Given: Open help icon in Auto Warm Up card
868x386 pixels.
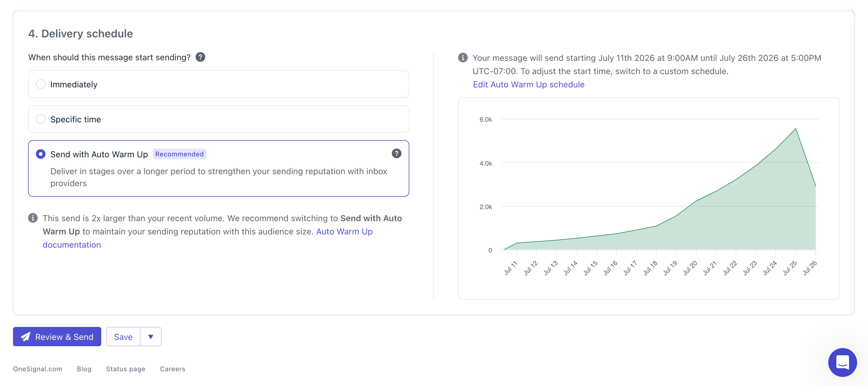Looking at the screenshot, I should [x=397, y=154].
